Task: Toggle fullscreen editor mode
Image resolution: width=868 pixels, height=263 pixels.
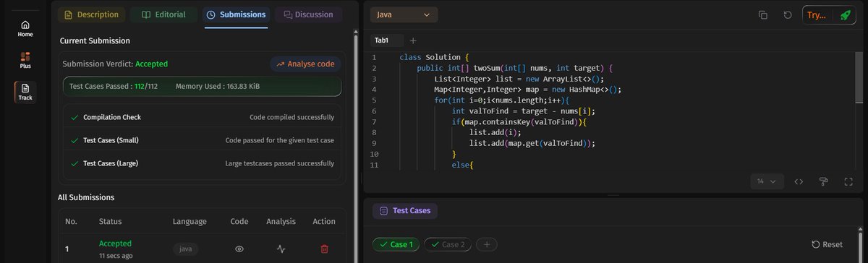Action: click(848, 181)
